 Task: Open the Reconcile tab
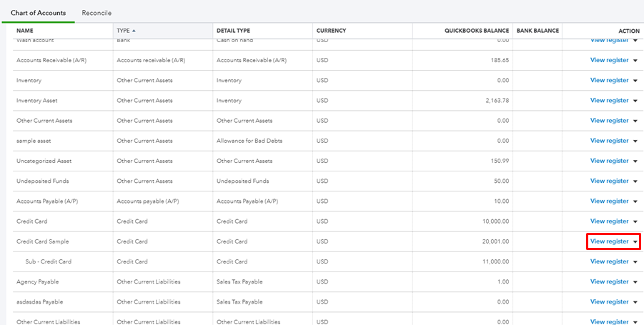[96, 13]
